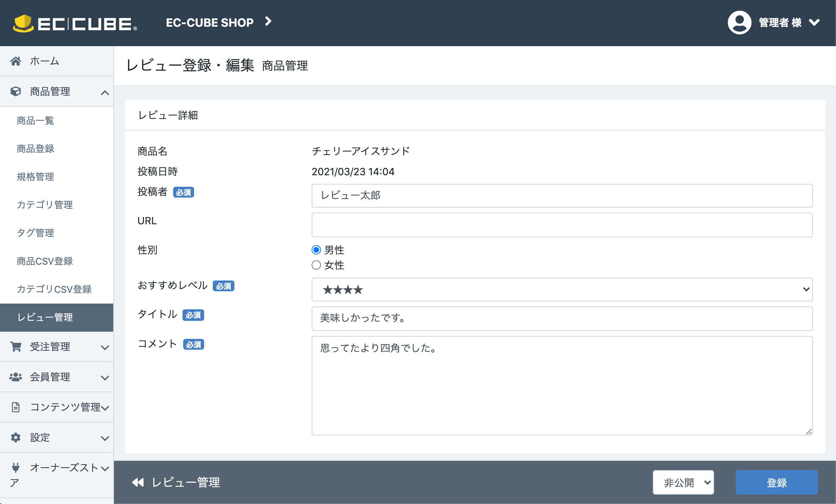The height and width of the screenshot is (504, 836).
Task: Open the おすすめレベル star rating dropdown
Action: coord(562,289)
